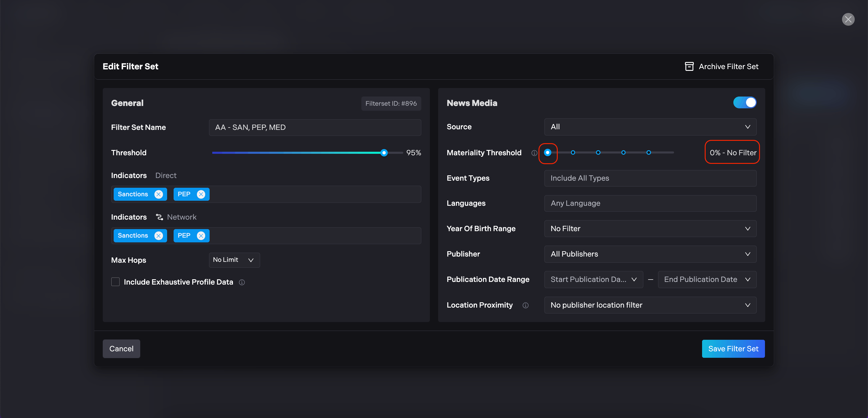Click Exhaustive Profile Data info icon
This screenshot has height=418, width=868.
coord(242,282)
